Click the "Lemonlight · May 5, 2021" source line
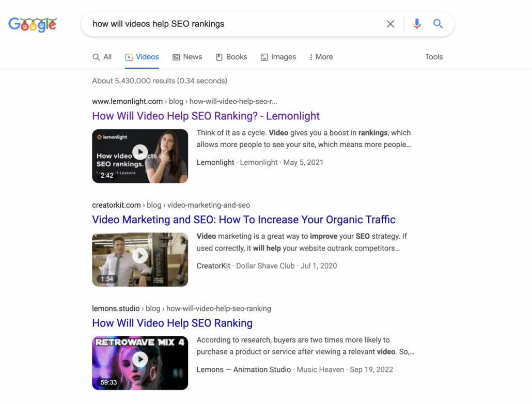 click(x=260, y=163)
